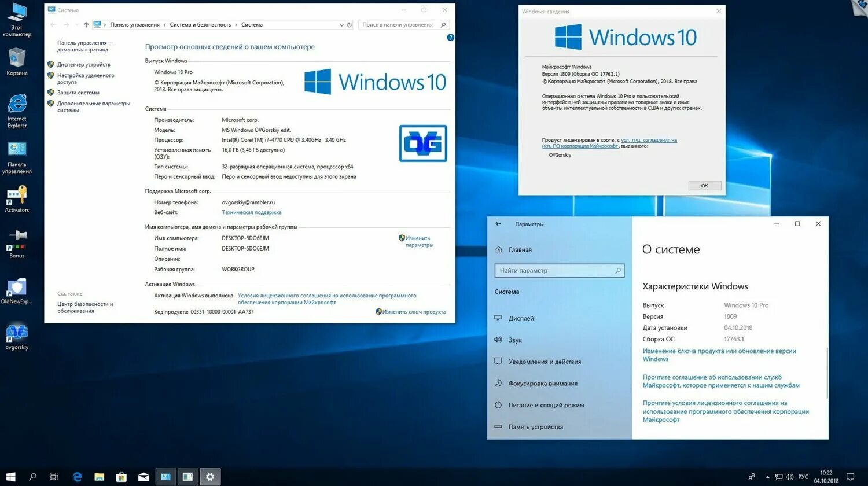Open the Bonus desktop icon
This screenshot has width=868, height=486.
pos(17,244)
